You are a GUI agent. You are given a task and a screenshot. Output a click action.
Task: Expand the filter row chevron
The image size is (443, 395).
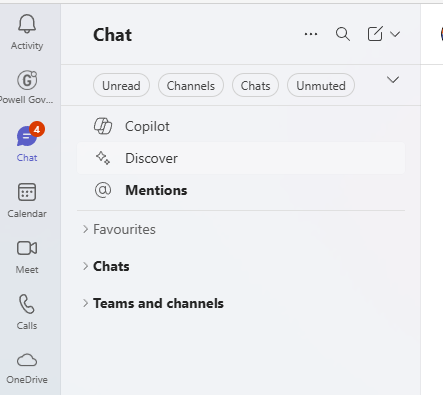(x=393, y=80)
